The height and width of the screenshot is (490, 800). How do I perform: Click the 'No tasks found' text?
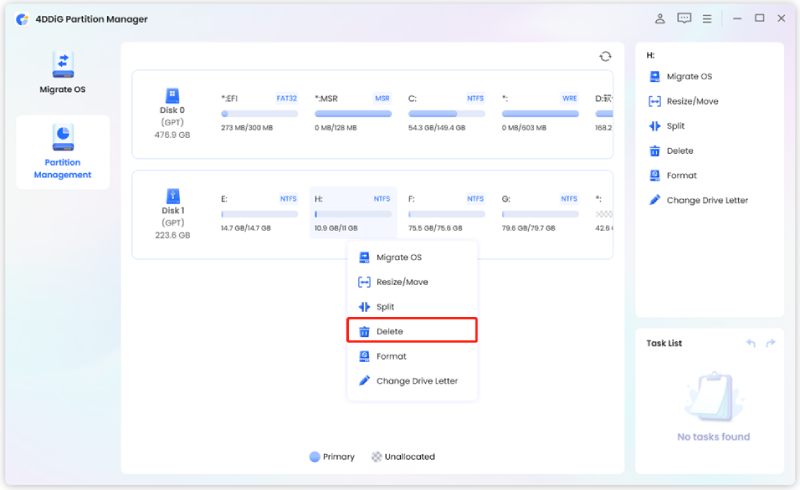tap(713, 437)
